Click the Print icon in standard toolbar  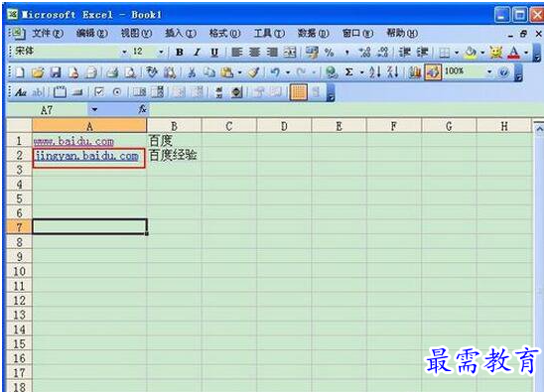[112, 72]
